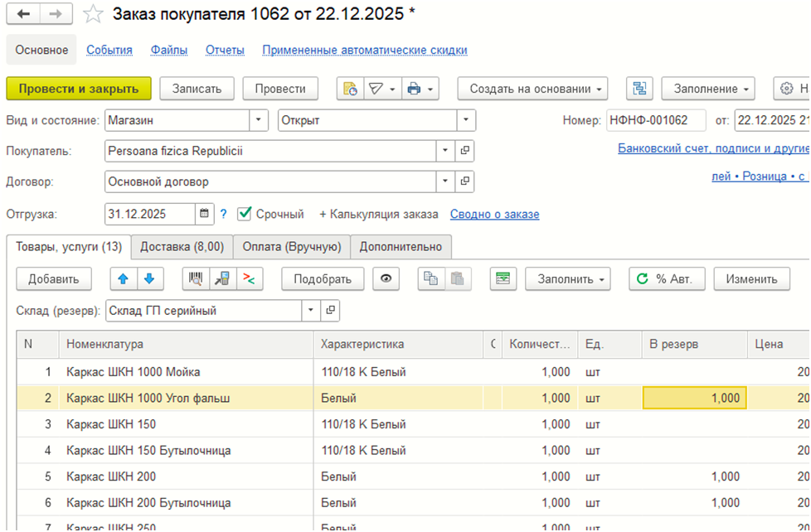
Task: Click the Отгрузка date field 31.12.2025
Action: pyautogui.click(x=150, y=214)
